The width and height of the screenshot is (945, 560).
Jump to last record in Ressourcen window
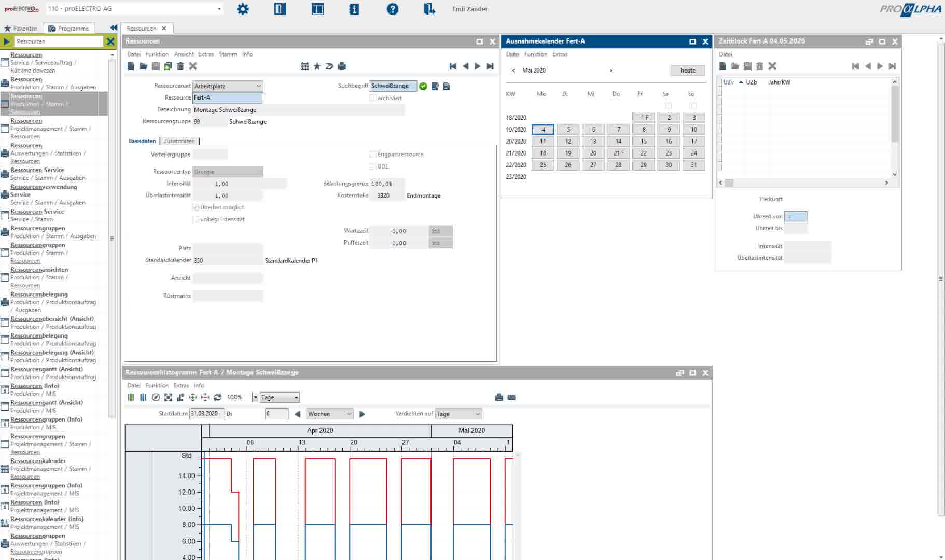point(490,66)
